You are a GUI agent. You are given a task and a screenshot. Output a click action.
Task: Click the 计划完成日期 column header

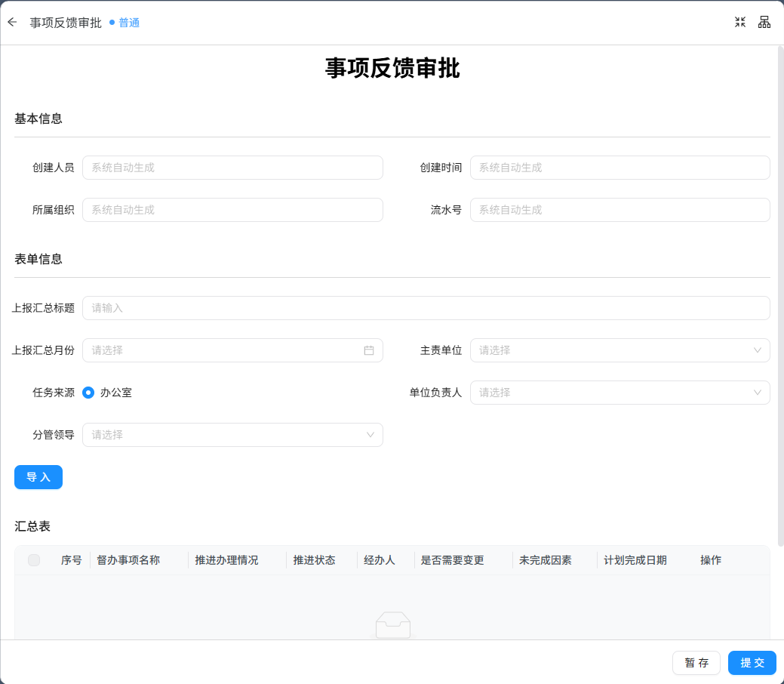635,560
